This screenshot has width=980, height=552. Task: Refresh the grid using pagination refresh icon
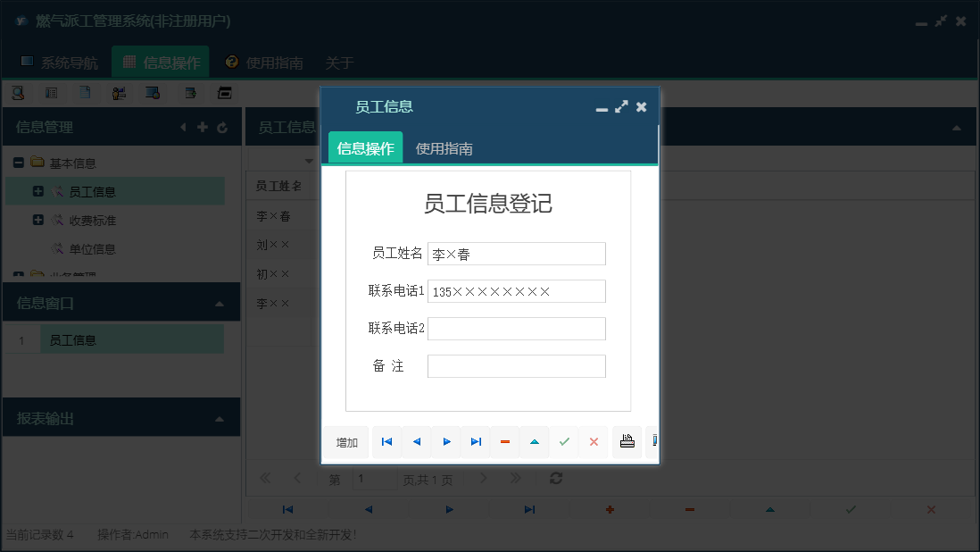click(555, 478)
